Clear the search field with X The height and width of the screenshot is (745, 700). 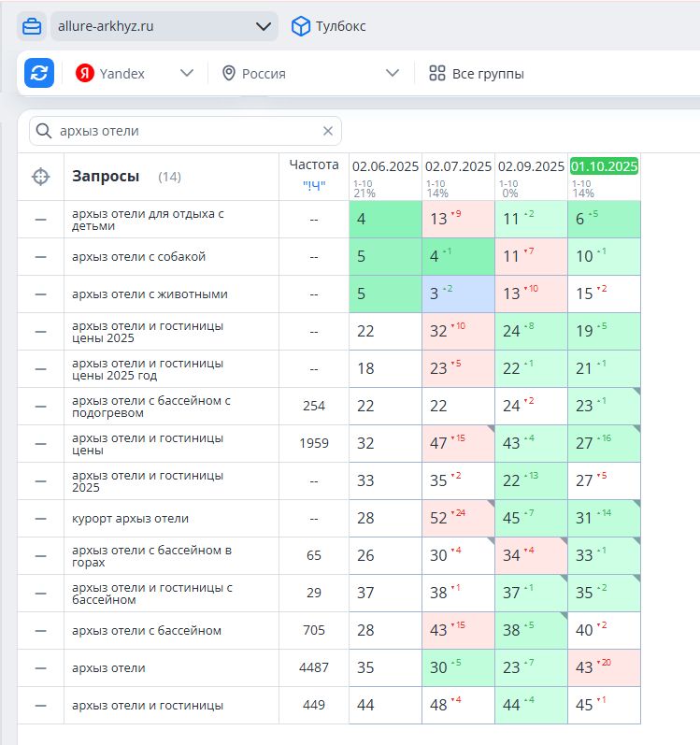pos(328,131)
